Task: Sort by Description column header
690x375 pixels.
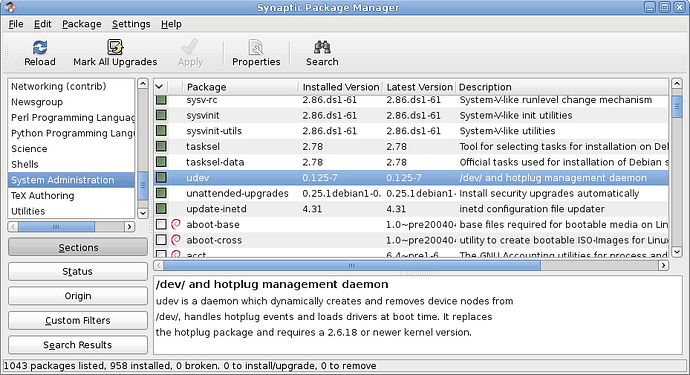Action: click(562, 87)
